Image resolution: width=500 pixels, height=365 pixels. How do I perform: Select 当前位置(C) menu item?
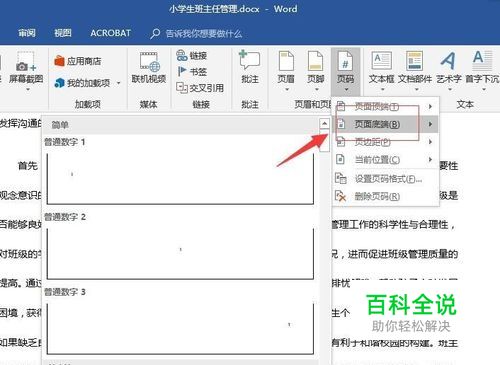(385, 160)
